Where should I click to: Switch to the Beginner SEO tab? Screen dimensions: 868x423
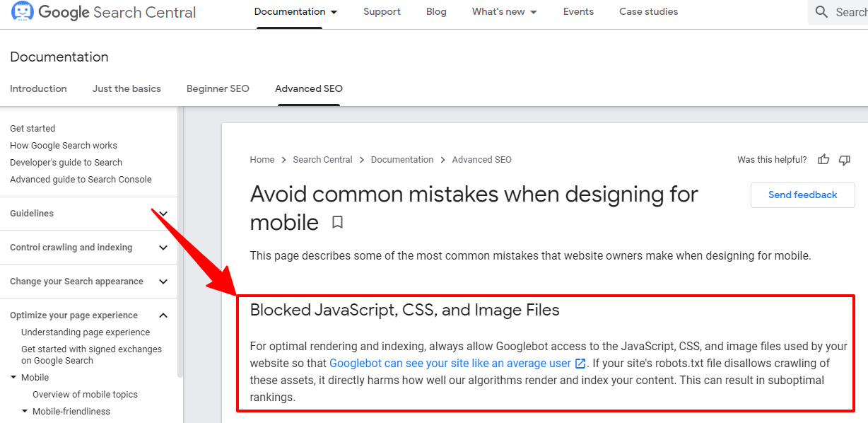(218, 89)
